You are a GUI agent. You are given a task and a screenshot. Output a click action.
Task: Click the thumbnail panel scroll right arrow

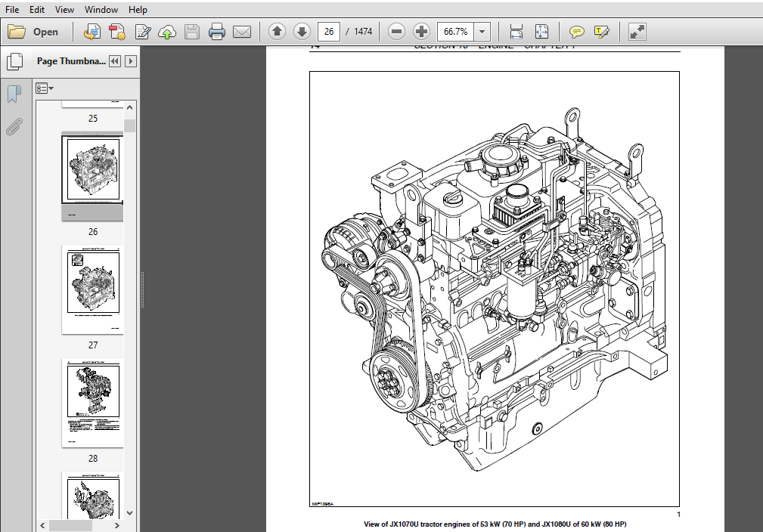point(116,525)
